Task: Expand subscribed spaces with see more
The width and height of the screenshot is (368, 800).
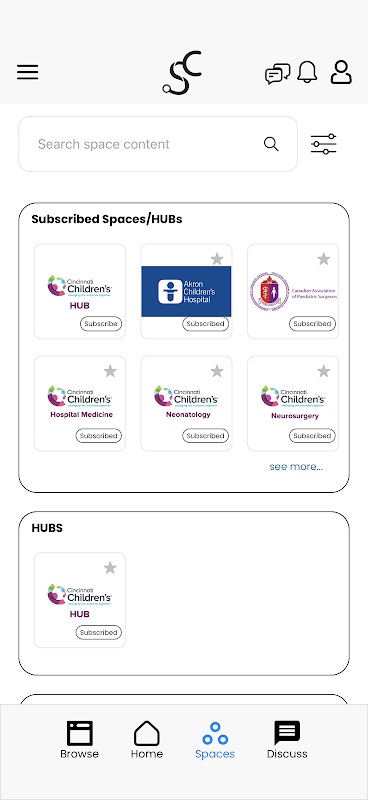Action: click(296, 466)
